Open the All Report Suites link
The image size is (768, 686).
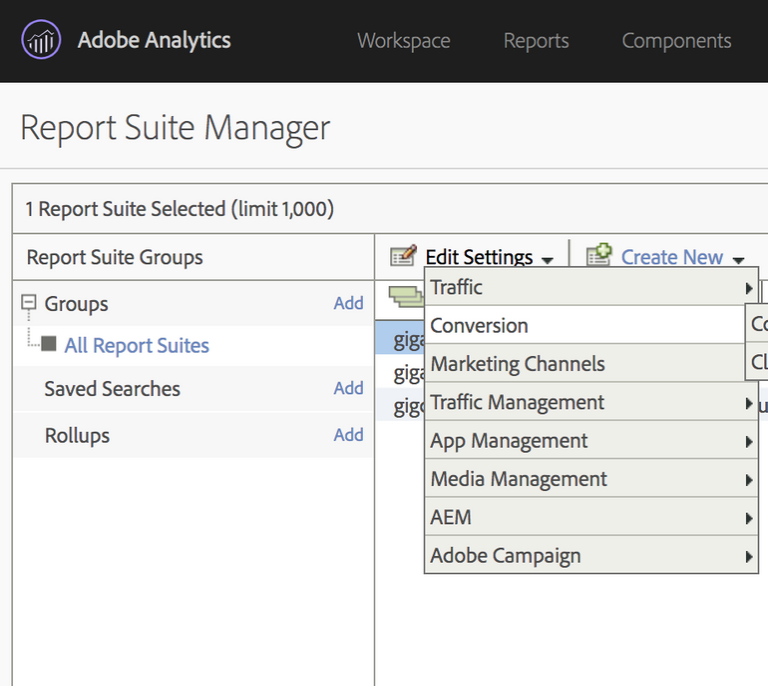(137, 346)
